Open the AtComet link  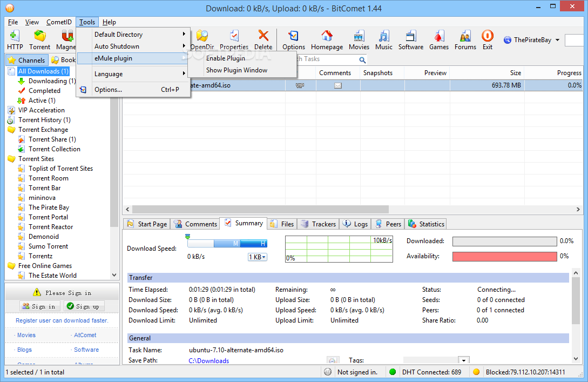85,335
